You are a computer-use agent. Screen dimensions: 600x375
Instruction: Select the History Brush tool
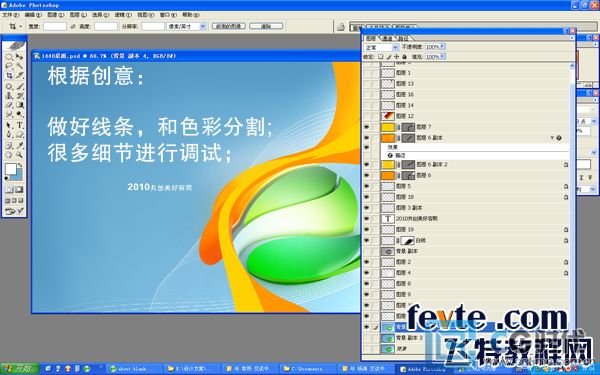[20, 96]
